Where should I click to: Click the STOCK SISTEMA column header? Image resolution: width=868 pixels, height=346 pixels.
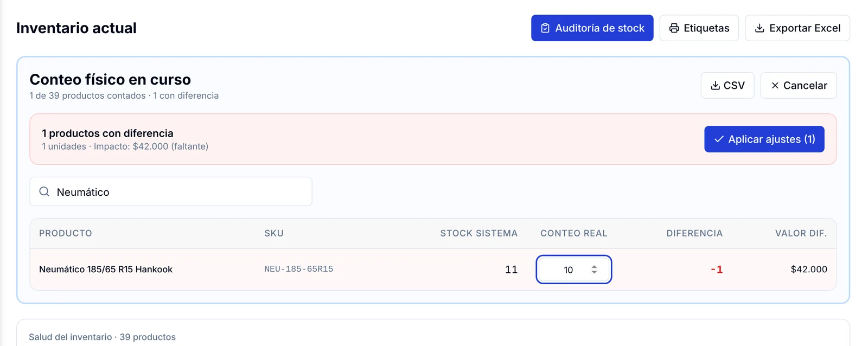(478, 233)
